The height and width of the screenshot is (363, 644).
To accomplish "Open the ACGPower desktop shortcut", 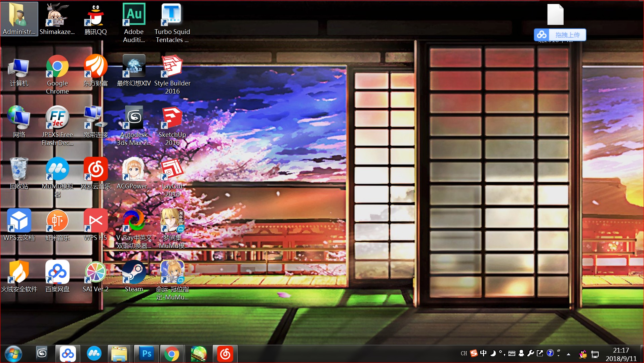I will [134, 174].
